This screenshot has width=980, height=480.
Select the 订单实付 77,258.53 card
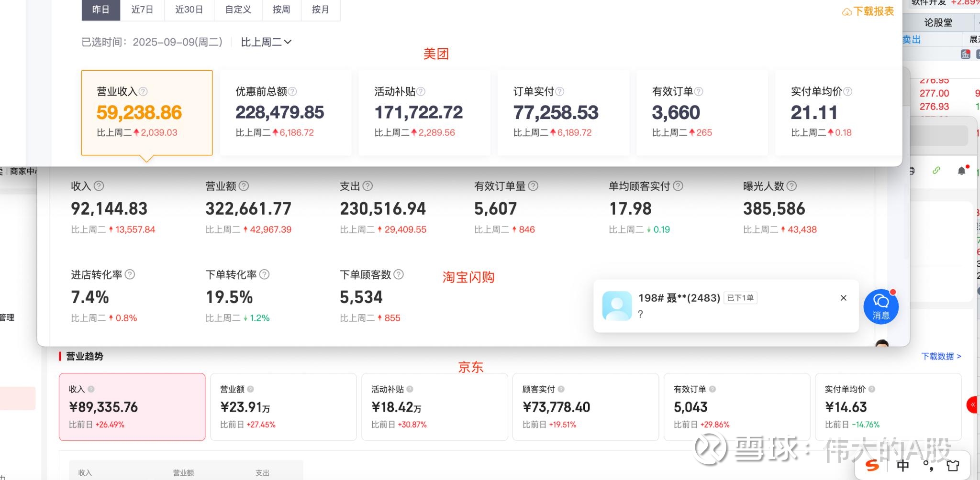563,113
